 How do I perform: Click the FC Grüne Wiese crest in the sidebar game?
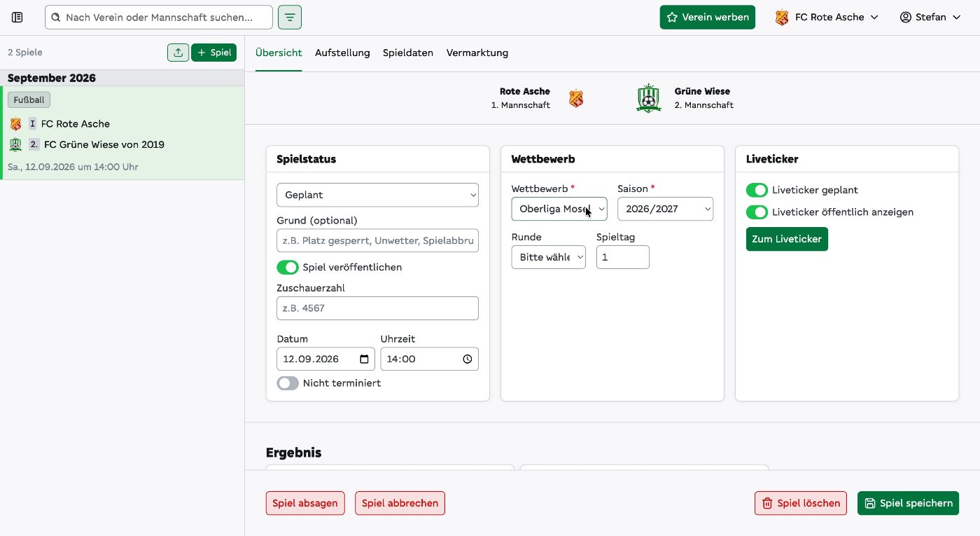[15, 145]
